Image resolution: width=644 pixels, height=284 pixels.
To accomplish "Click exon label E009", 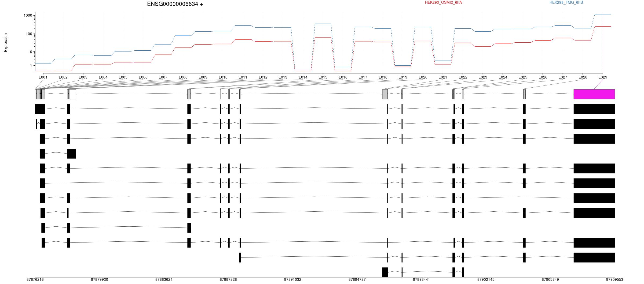I will (x=203, y=77).
